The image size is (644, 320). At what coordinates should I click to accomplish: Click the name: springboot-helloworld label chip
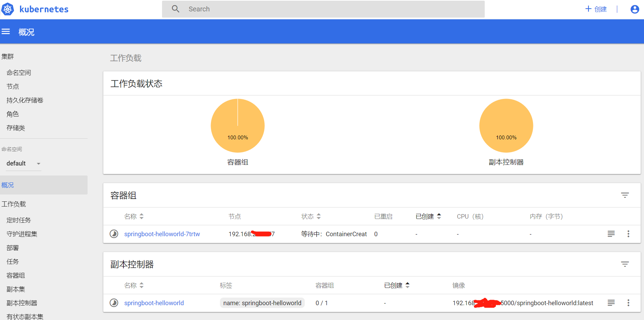point(262,303)
